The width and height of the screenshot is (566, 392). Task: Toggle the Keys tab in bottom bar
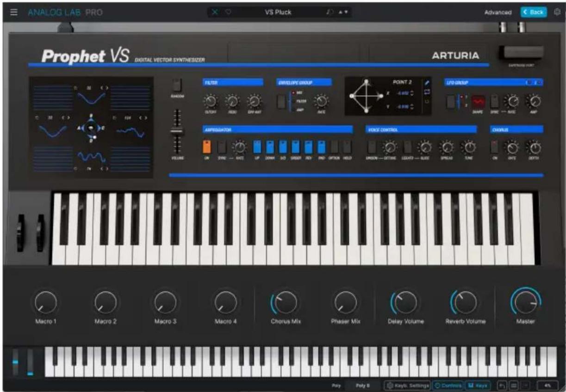pos(478,385)
